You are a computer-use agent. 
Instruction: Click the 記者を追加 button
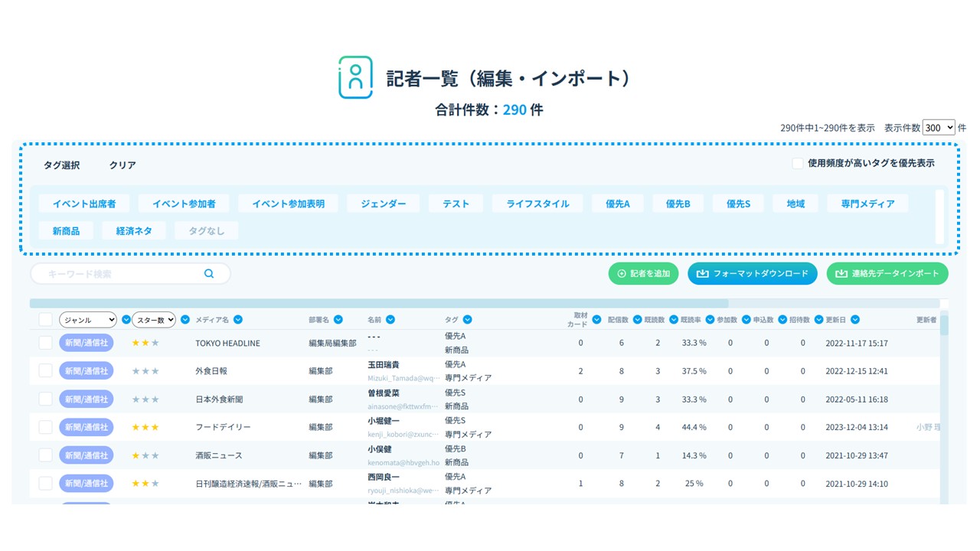[643, 274]
